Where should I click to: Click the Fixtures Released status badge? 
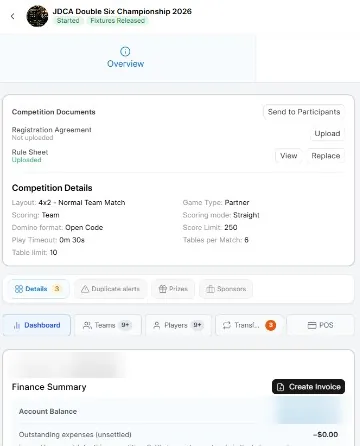point(118,21)
